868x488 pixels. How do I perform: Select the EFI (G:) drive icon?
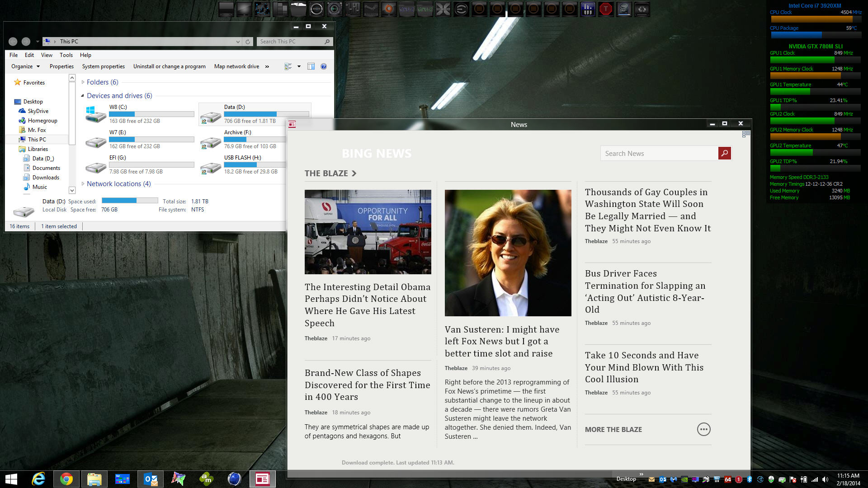[96, 167]
